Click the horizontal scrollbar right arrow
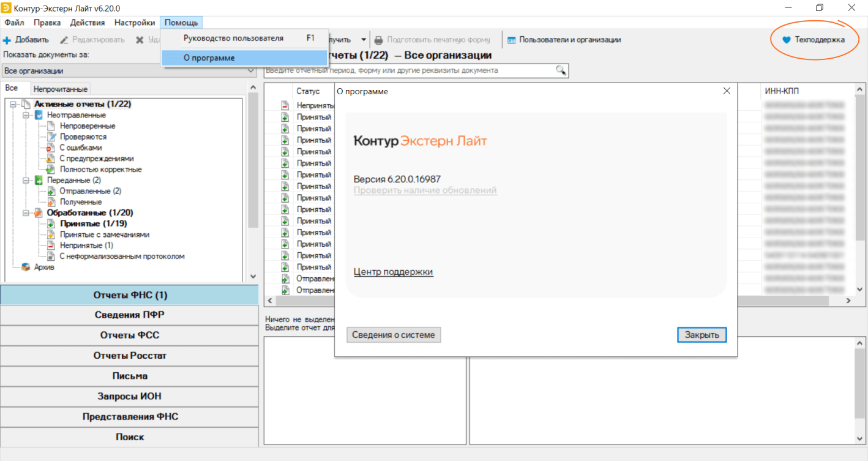Image resolution: width=868 pixels, height=461 pixels. click(x=848, y=301)
